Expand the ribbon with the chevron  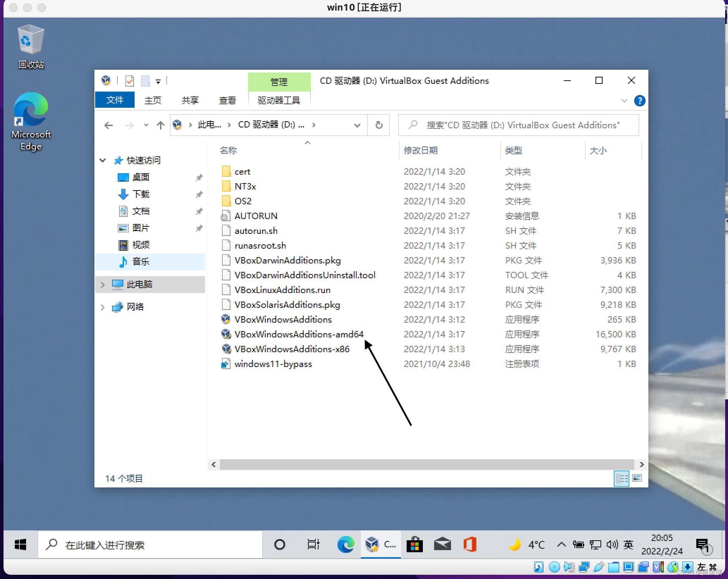(624, 101)
